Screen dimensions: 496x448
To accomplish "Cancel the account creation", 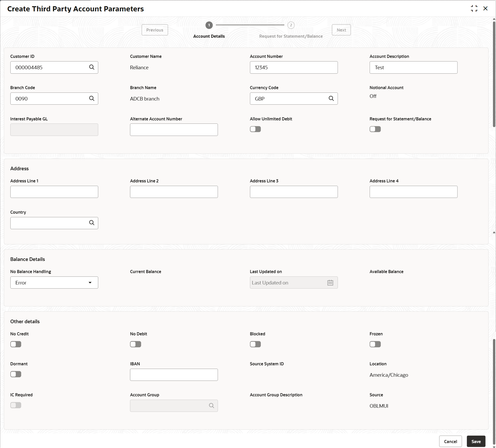I will click(450, 442).
